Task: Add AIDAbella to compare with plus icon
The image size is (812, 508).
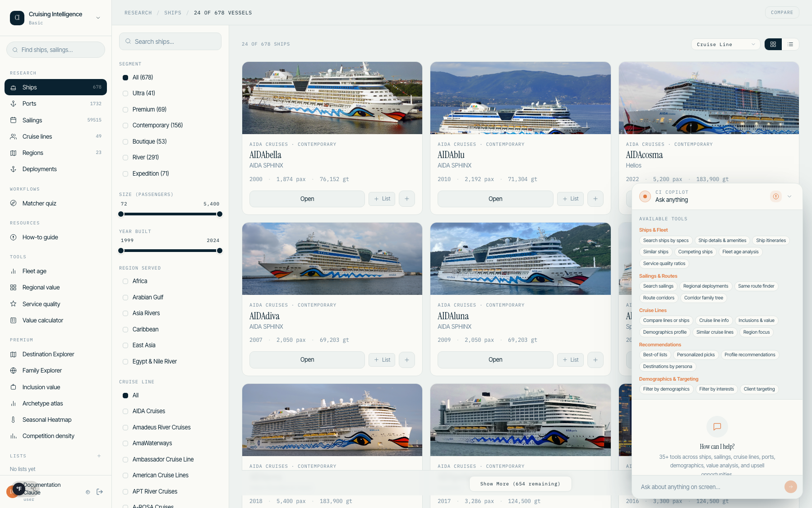Action: tap(407, 199)
